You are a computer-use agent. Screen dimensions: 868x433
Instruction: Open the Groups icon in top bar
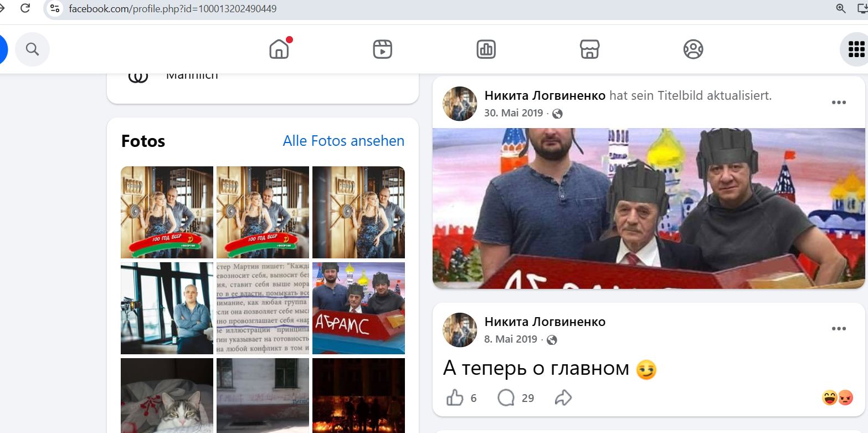694,49
